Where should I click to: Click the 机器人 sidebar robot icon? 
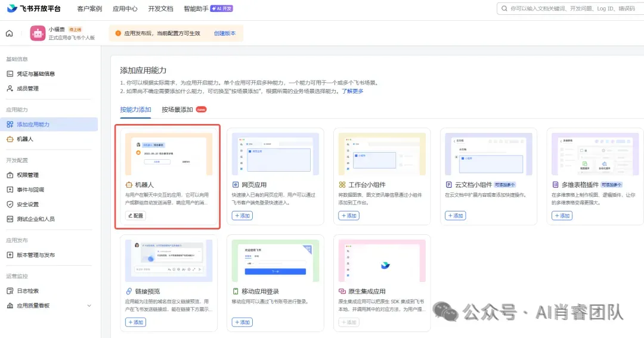pos(10,139)
